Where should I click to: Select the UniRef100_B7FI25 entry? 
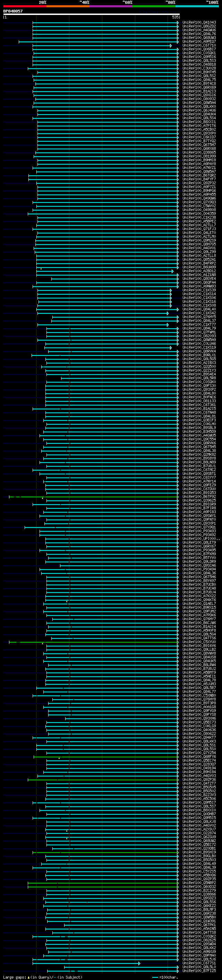(x=199, y=971)
